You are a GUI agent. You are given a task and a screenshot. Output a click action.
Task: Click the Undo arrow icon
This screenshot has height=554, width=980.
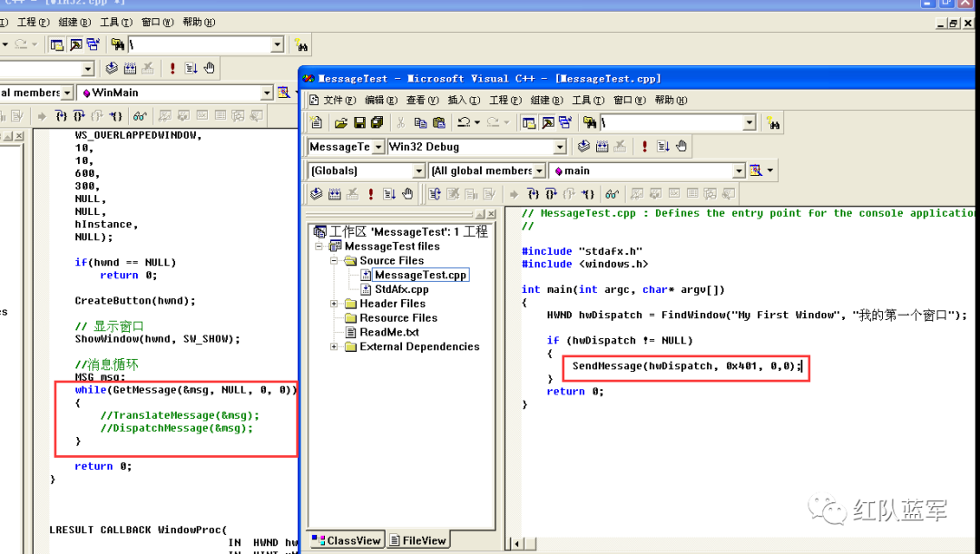pos(463,123)
